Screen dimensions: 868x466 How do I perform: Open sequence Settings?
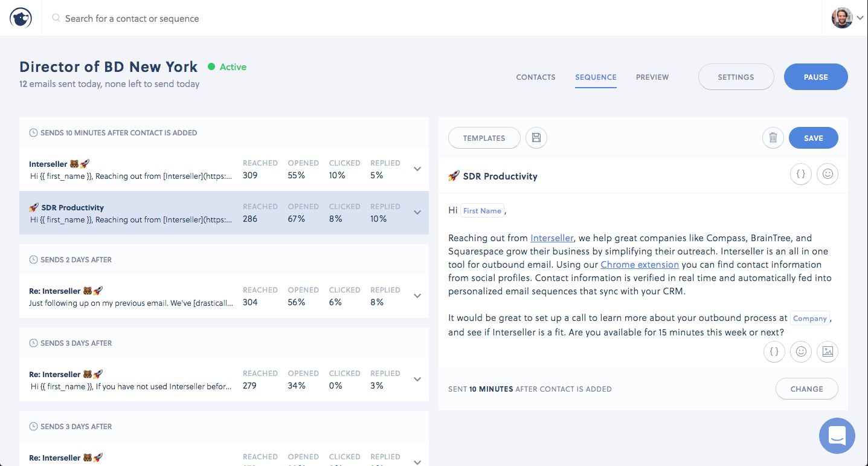[x=736, y=77]
